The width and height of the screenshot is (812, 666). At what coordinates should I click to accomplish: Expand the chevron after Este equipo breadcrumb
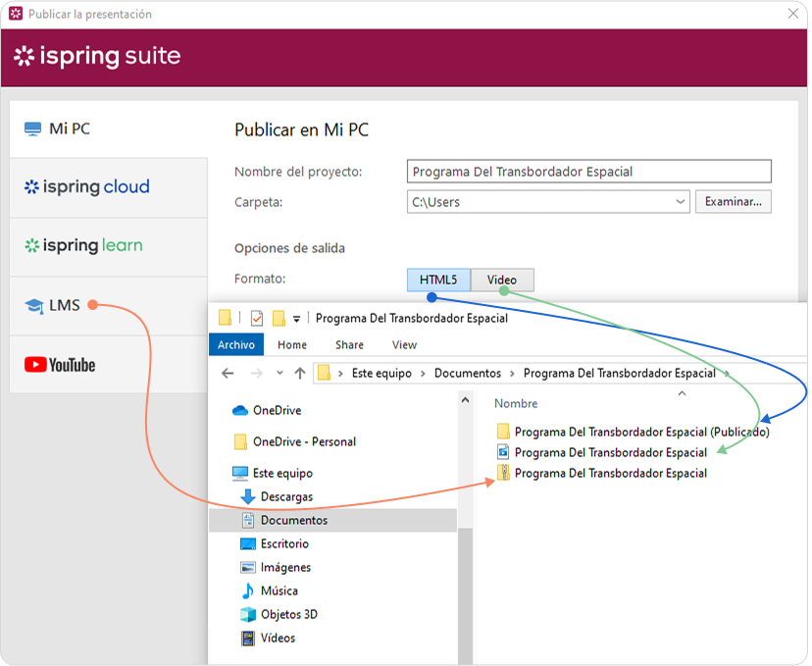click(423, 374)
